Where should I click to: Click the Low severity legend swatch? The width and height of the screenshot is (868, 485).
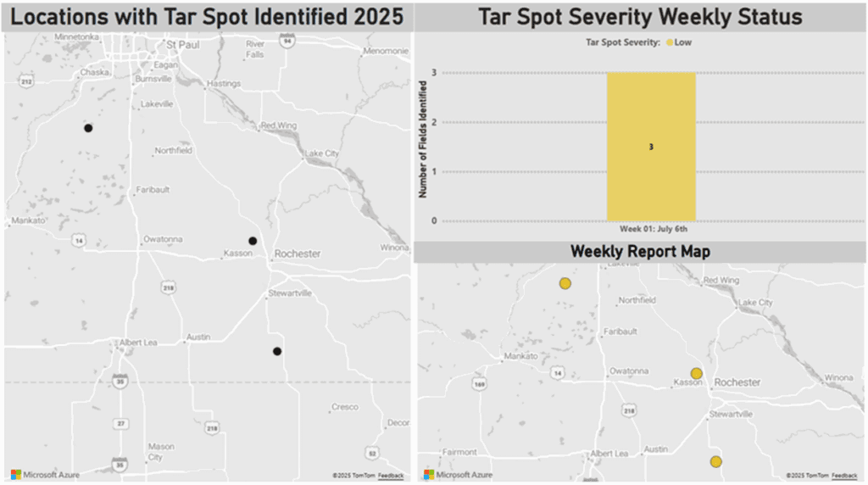click(670, 42)
